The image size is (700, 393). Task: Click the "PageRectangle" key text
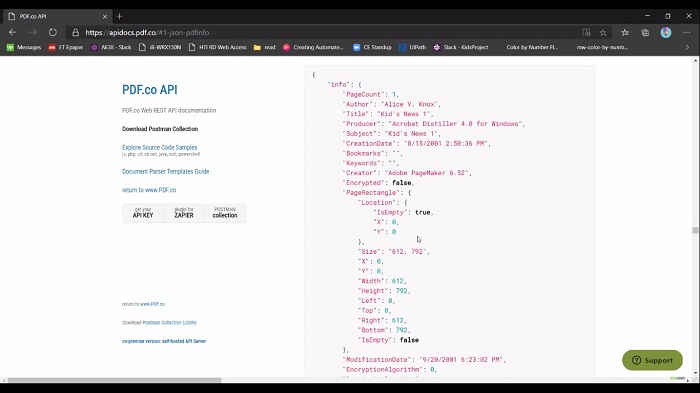371,192
